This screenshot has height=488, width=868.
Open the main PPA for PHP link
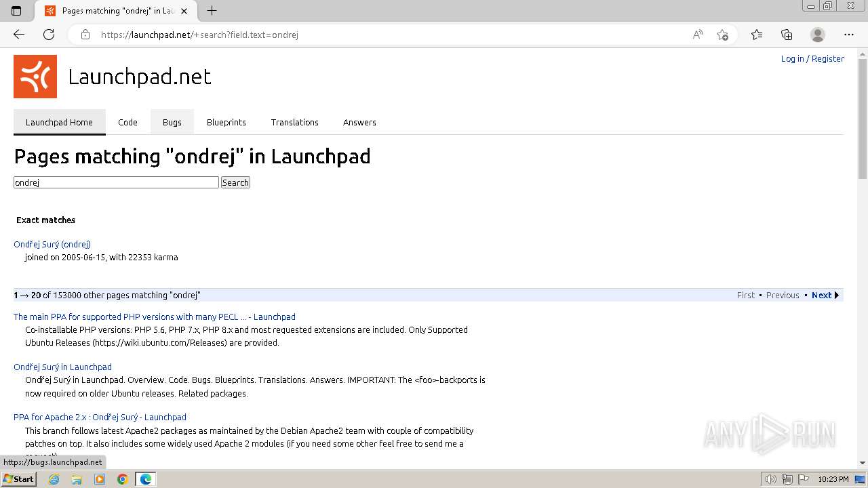pos(155,317)
